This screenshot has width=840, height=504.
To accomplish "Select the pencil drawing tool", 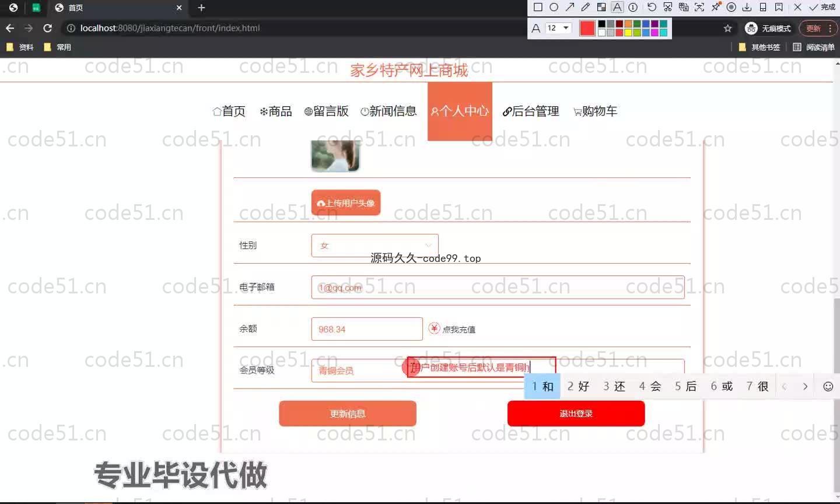I will [586, 8].
